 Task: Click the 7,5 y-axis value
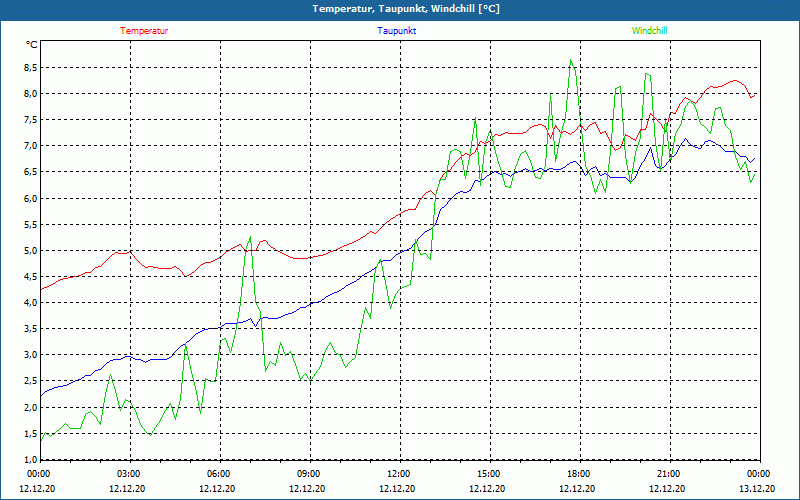click(31, 120)
